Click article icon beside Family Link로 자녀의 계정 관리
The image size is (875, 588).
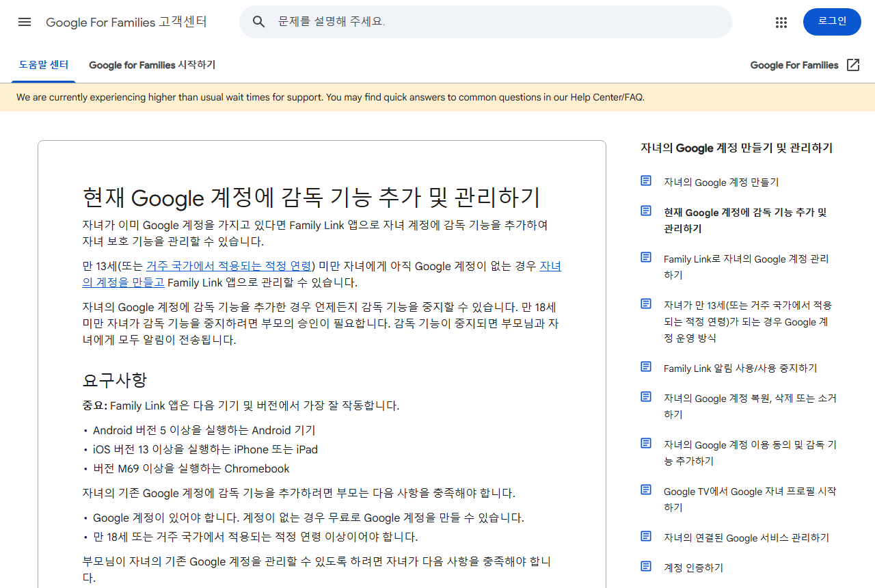click(x=646, y=257)
